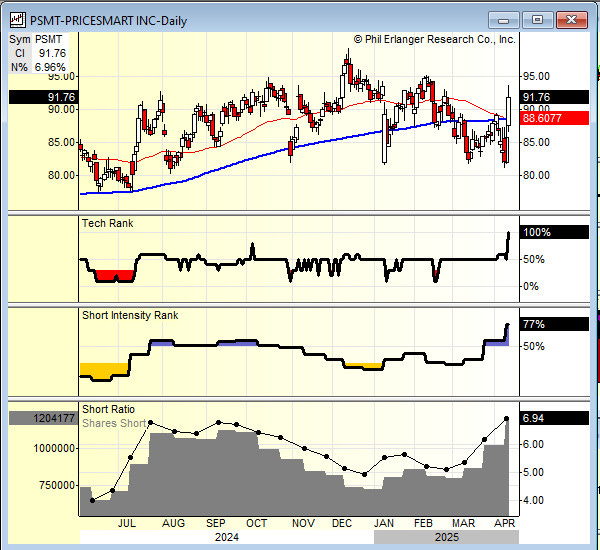Screen dimensions: 600x550
Task: Click the N% 6.96% change value
Action: coord(38,67)
